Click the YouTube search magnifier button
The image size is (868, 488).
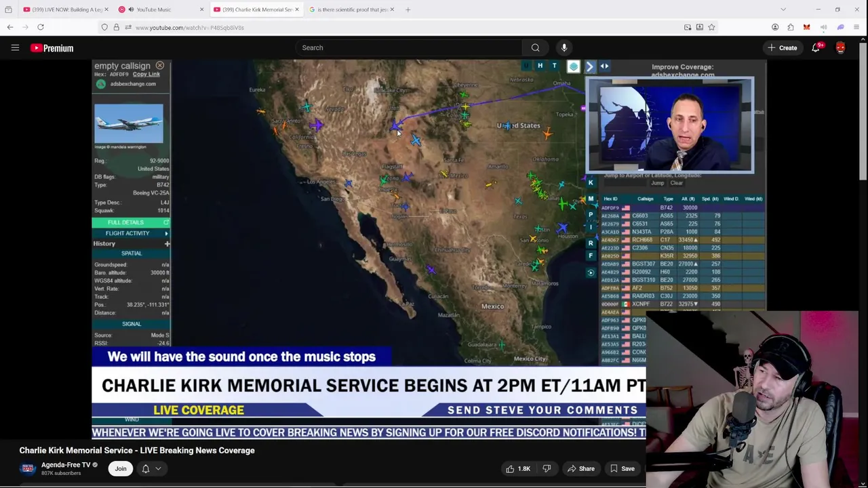pyautogui.click(x=535, y=47)
